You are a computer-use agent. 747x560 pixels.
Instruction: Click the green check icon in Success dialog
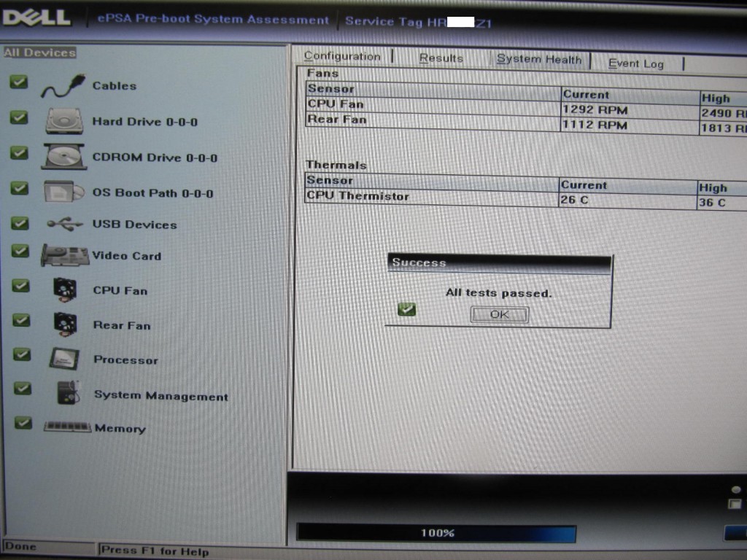coord(406,309)
